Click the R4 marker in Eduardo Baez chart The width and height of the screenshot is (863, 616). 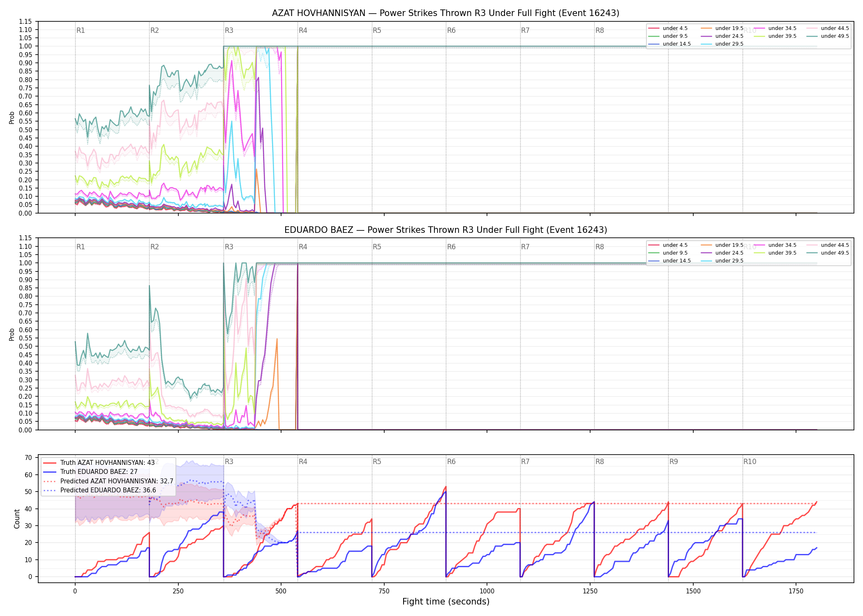click(303, 247)
